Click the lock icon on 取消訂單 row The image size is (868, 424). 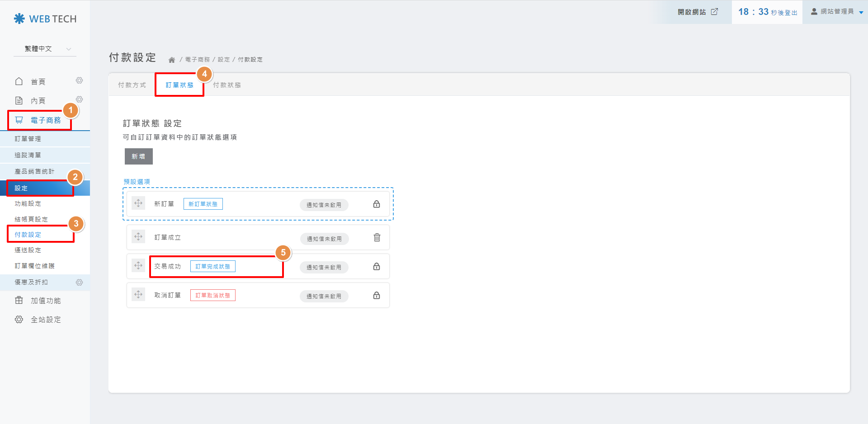click(x=377, y=296)
